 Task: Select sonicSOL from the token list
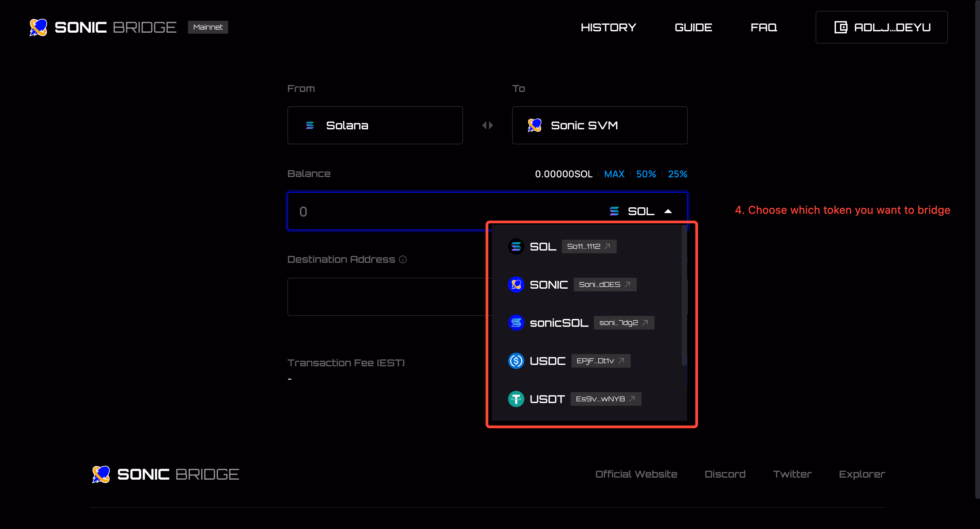point(587,323)
